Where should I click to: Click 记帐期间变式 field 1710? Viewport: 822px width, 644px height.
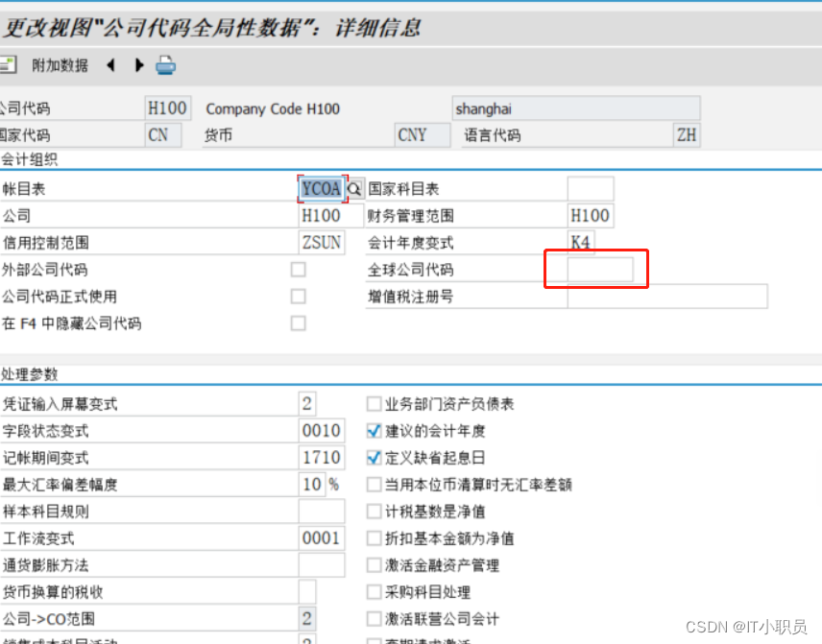click(322, 458)
